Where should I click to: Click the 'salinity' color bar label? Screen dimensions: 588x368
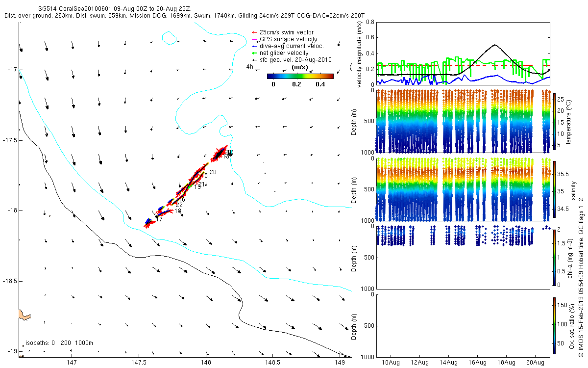point(573,190)
